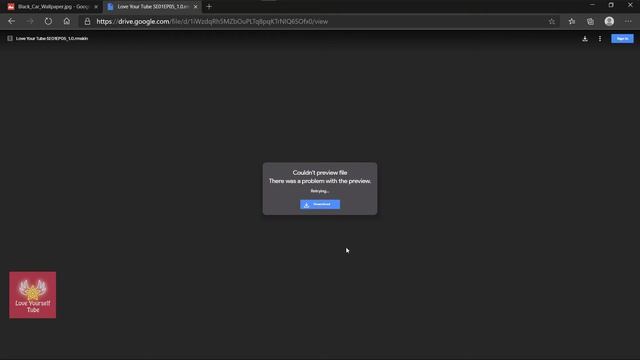Select the Love Your Tube tab
This screenshot has height=360, width=640.
[x=151, y=7]
